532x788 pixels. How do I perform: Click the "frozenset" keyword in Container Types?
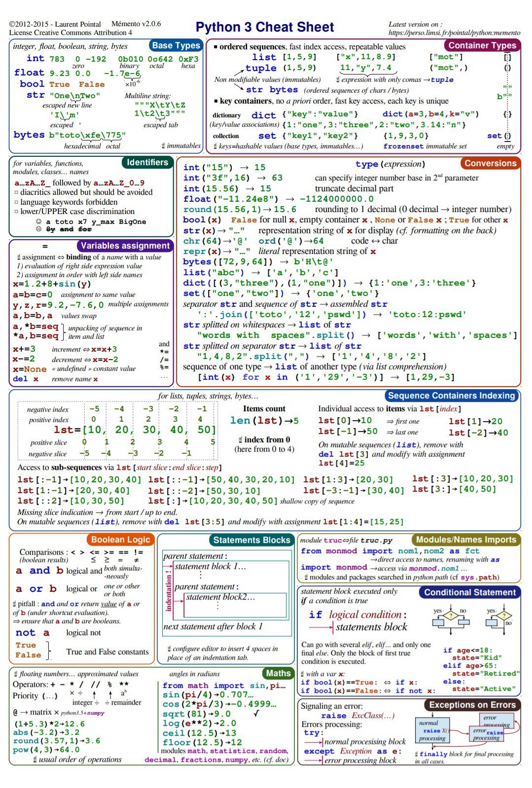[x=403, y=146]
